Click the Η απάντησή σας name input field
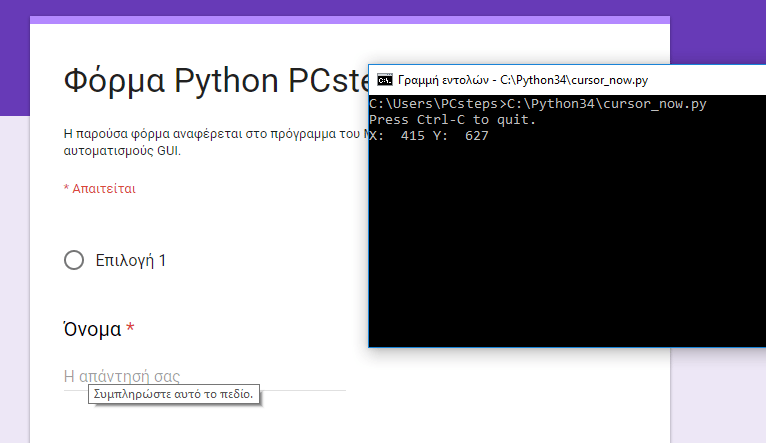The image size is (766, 443). (x=205, y=377)
